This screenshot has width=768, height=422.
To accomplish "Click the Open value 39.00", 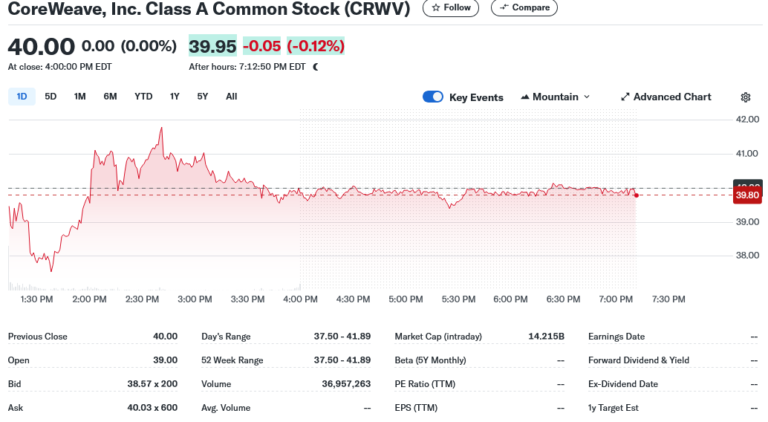I will click(165, 360).
